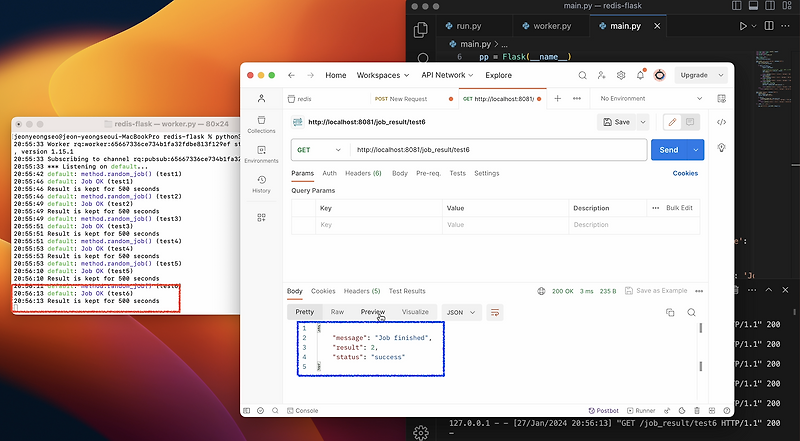Open the trash icon in Postman status bar

click(x=697, y=410)
